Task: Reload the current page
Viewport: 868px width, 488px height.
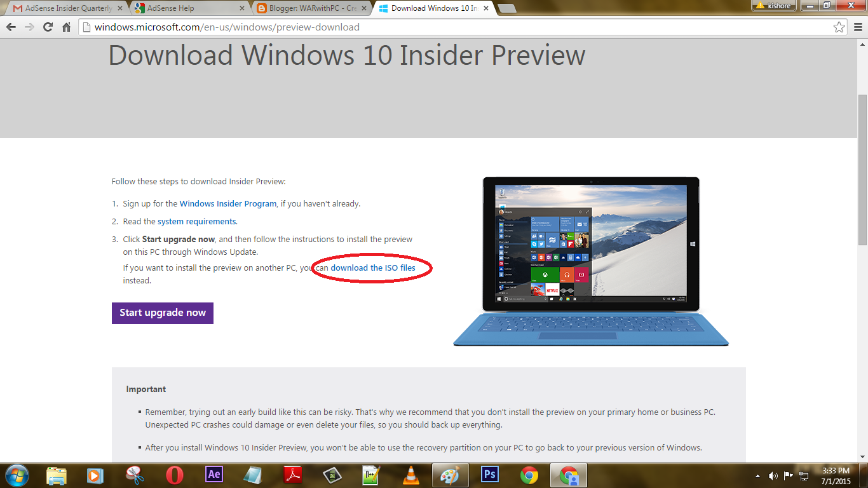Action: pyautogui.click(x=48, y=27)
